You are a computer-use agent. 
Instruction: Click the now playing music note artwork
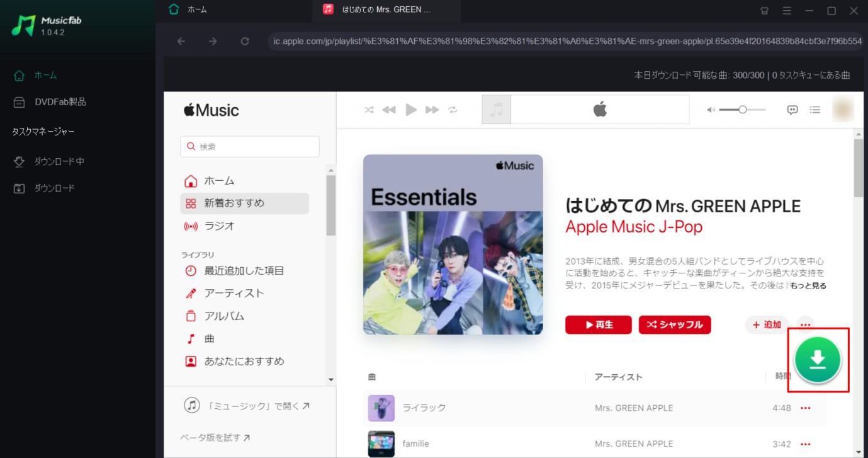click(497, 110)
